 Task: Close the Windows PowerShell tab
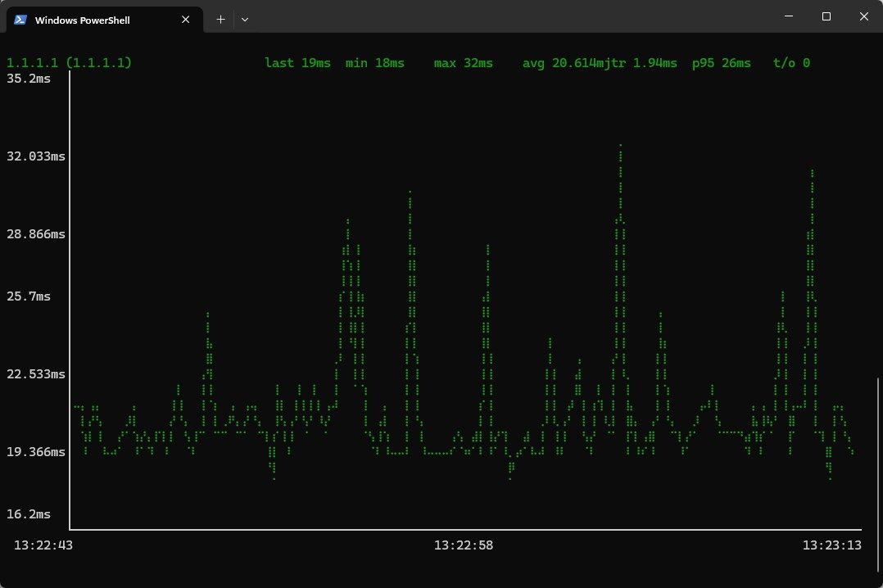[x=185, y=20]
